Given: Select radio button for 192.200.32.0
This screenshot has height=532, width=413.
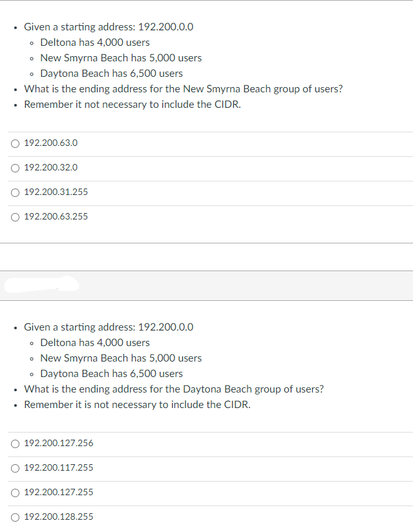Looking at the screenshot, I should (x=16, y=168).
